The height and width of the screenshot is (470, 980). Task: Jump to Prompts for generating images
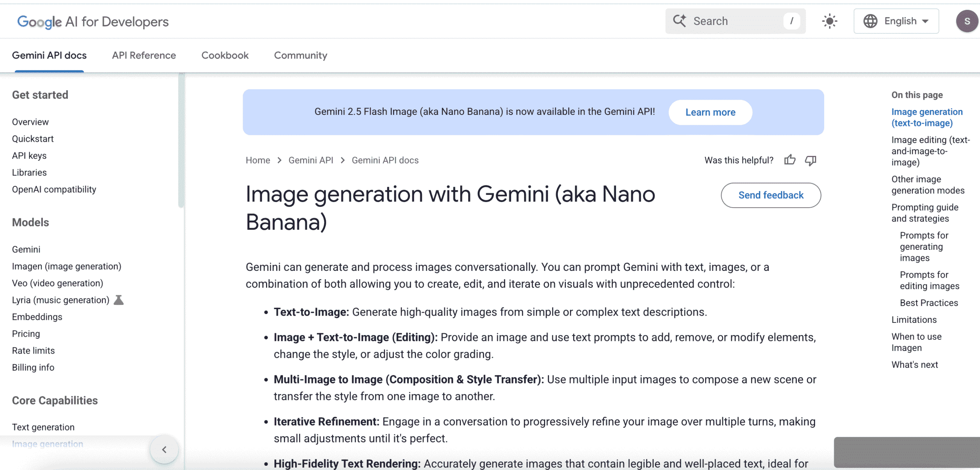(924, 246)
